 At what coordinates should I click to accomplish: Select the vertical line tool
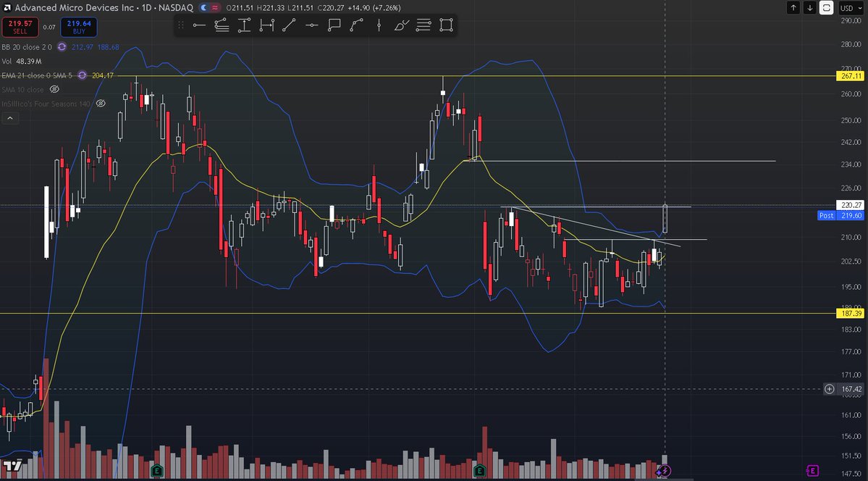click(379, 25)
